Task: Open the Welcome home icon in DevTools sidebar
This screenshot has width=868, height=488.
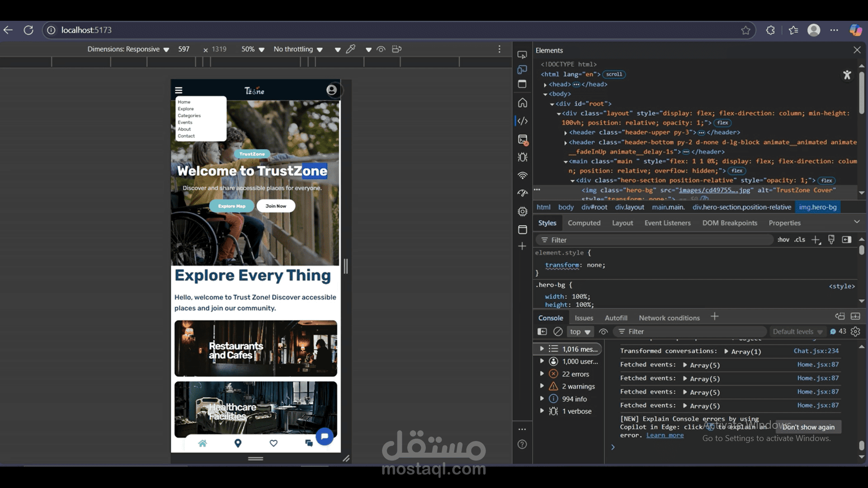Action: coord(522,103)
